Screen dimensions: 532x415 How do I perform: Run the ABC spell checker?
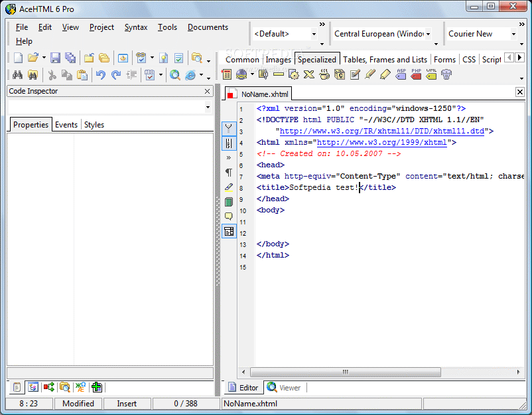point(150,75)
